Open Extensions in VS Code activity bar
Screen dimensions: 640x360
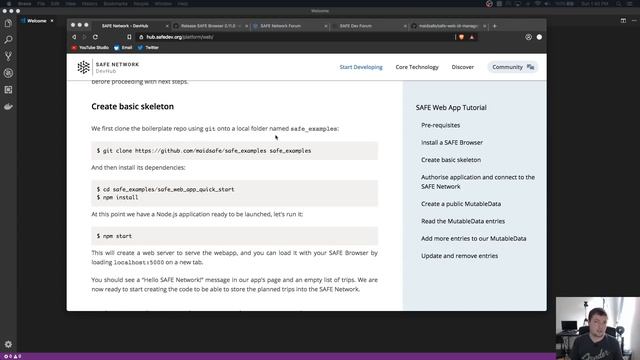click(8, 90)
